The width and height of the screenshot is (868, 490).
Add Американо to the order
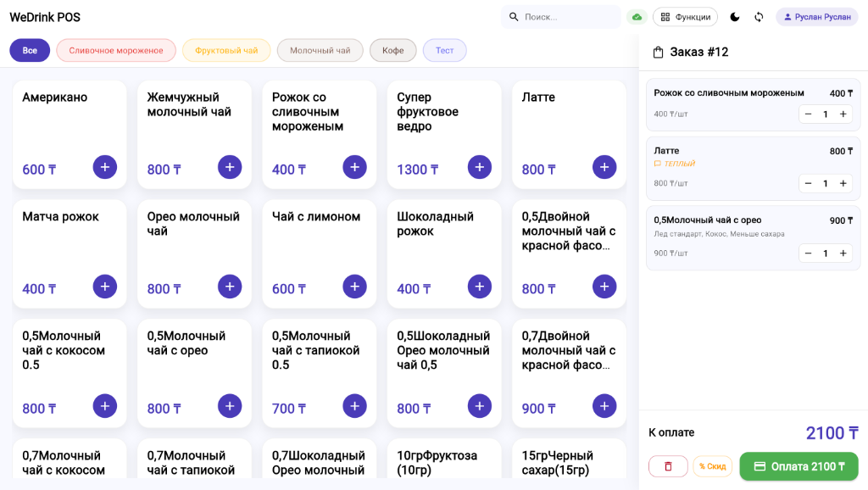[x=104, y=167]
